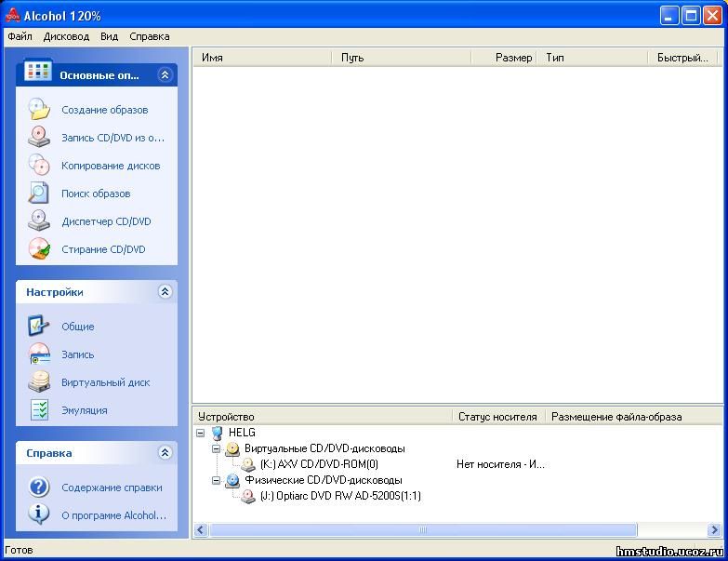Click the Физические CD/DVD-дисководы group icon
The image size is (728, 561).
point(232,480)
